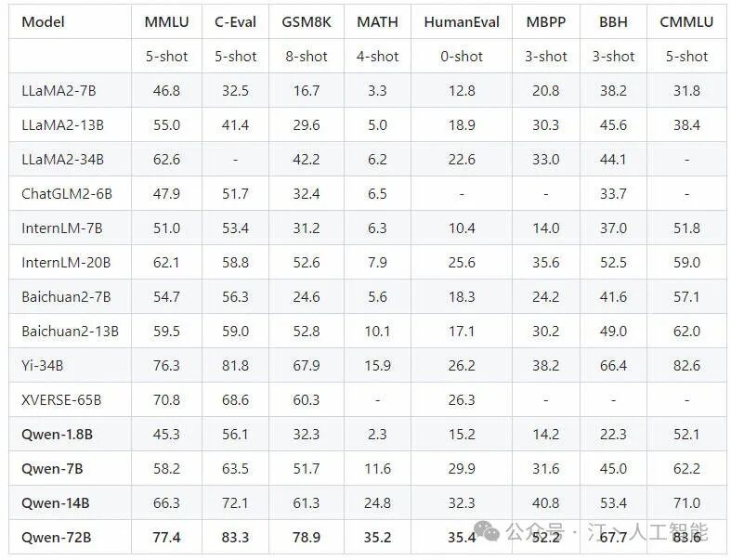Viewport: 731px width, 560px height.
Task: Click the Model header cell
Action: point(43,21)
